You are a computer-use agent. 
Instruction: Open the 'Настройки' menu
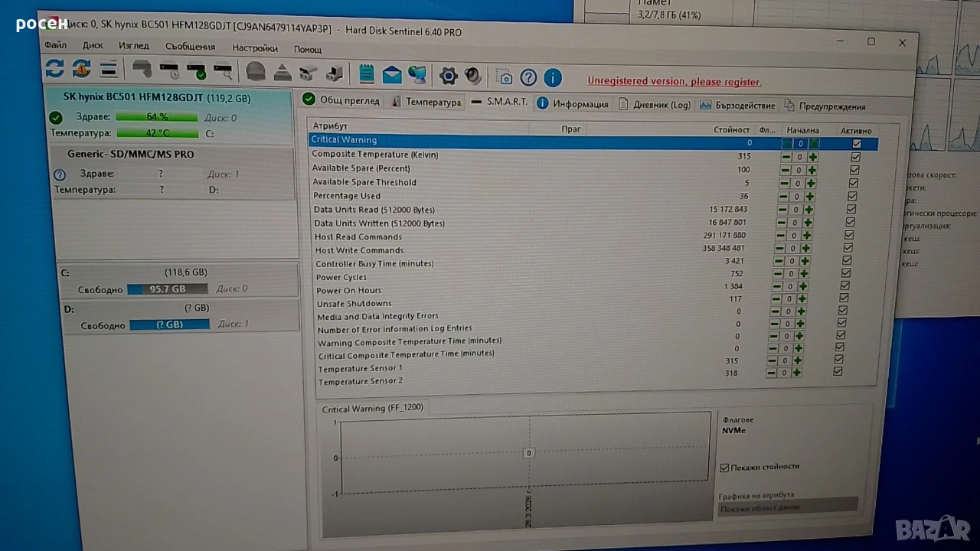click(255, 47)
